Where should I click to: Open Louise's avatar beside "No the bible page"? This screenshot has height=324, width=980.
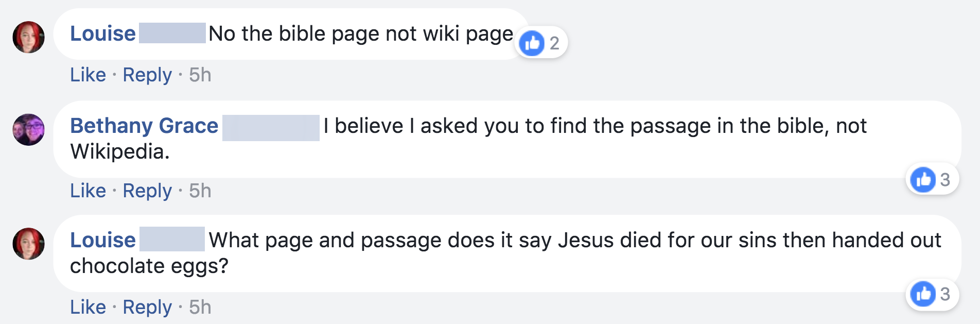[x=29, y=37]
